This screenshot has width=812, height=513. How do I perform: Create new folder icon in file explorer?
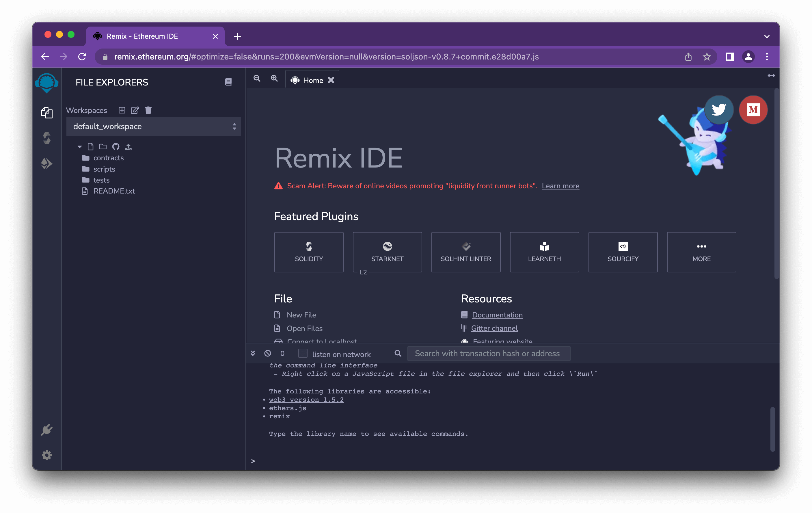point(103,146)
